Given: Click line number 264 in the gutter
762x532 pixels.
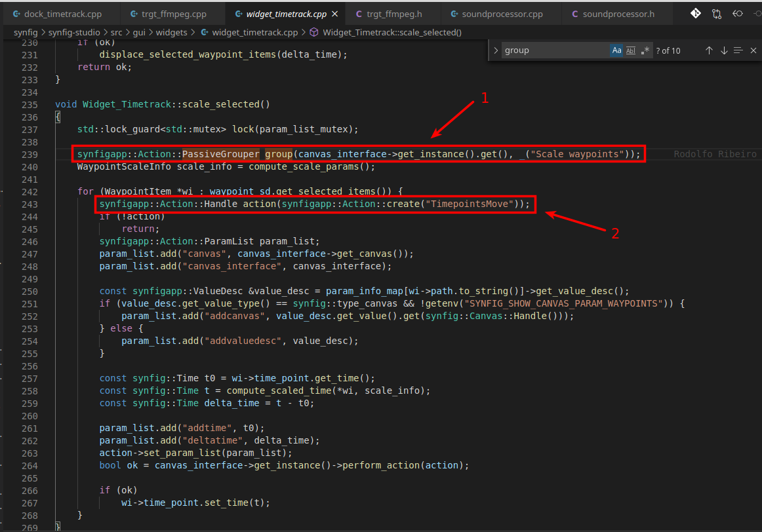Looking at the screenshot, I should tap(30, 466).
